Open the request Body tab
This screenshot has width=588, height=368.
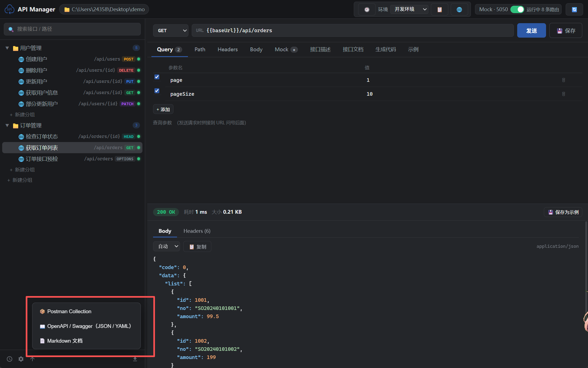(256, 49)
